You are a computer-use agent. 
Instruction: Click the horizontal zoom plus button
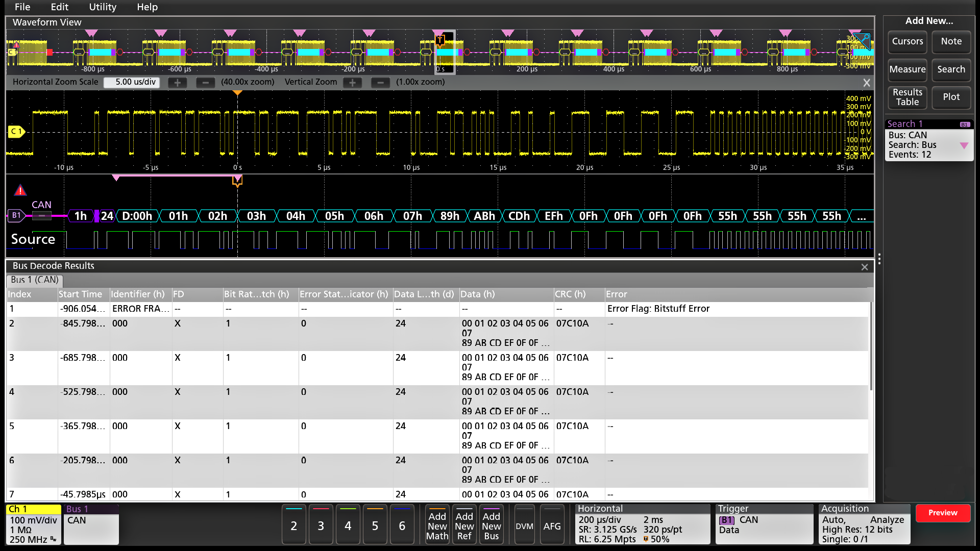pos(177,83)
